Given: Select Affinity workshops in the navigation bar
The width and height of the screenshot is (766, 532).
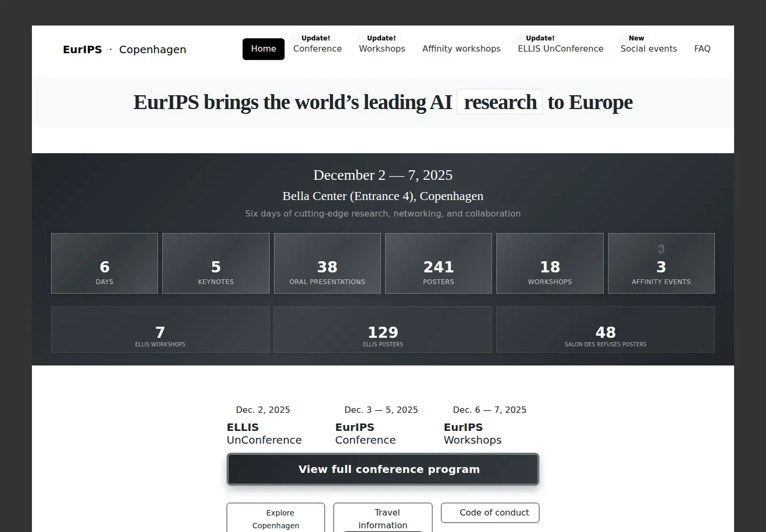Looking at the screenshot, I should pyautogui.click(x=461, y=49).
